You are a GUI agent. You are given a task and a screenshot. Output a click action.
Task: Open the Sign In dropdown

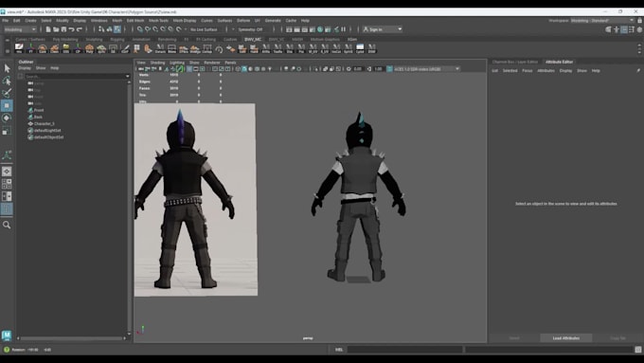(383, 29)
